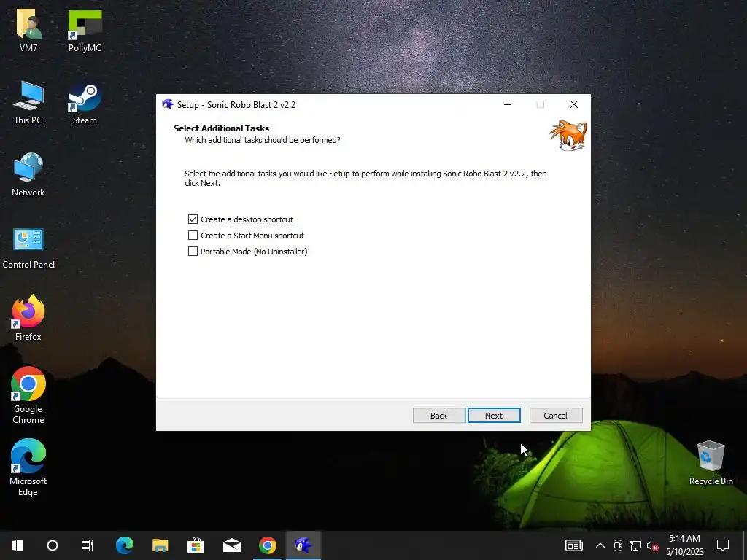Select the Network desktop icon
This screenshot has width=747, height=560.
(x=28, y=174)
